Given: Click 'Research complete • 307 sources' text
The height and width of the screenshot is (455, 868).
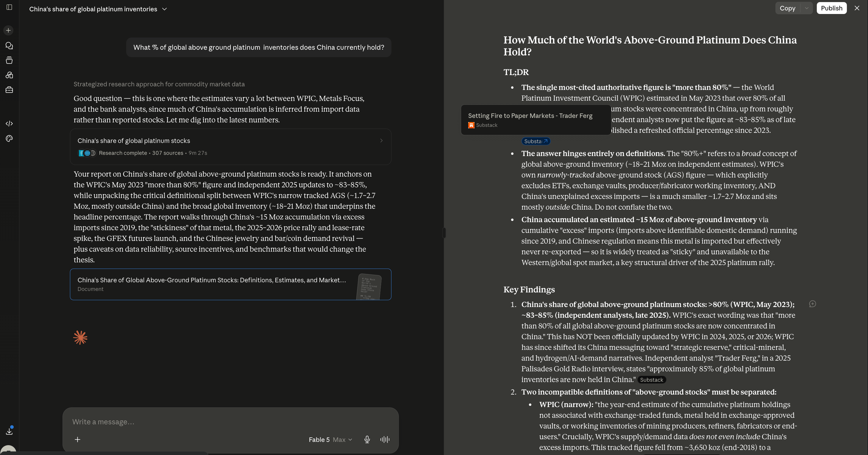Looking at the screenshot, I should [141, 153].
